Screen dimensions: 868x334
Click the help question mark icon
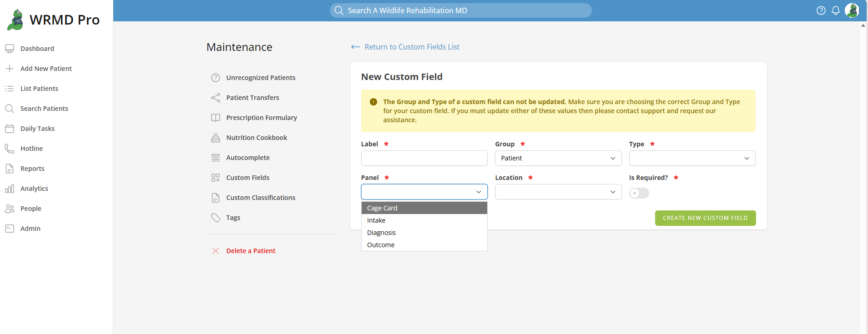coord(821,10)
